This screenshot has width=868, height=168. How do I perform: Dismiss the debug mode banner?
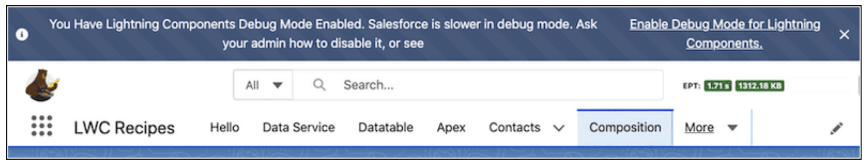point(844,35)
